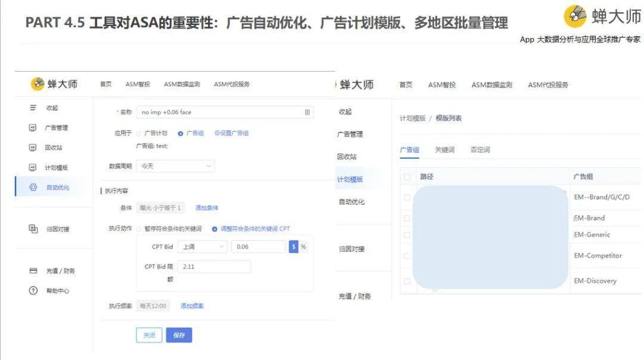This screenshot has height=360, width=644.
Task: Open 广告管理 in the right panel sidebar
Action: click(350, 134)
